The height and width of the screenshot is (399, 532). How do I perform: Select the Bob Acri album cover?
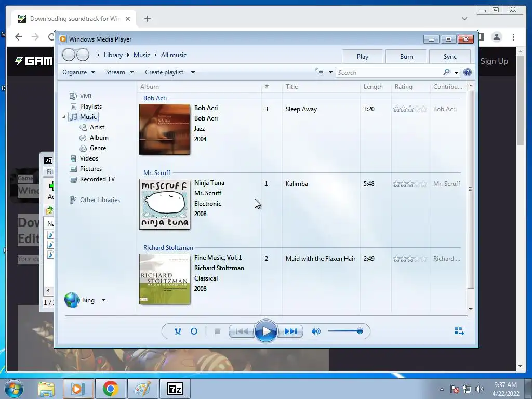165,129
